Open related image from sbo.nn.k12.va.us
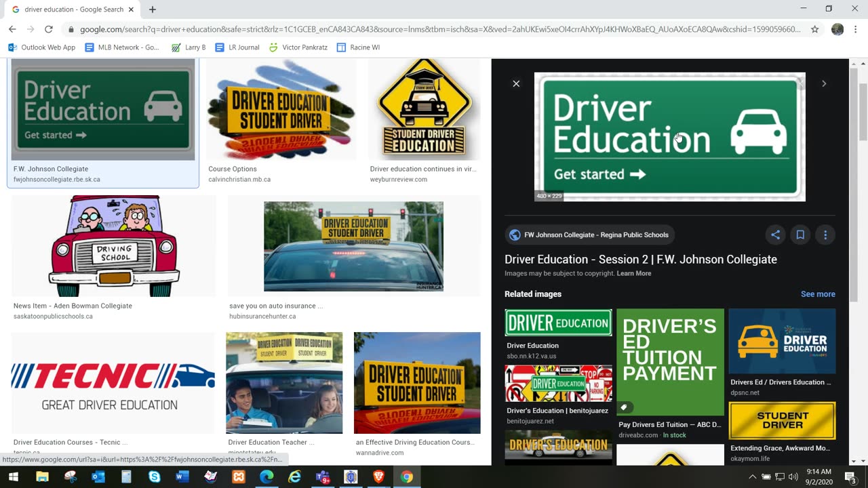 click(558, 323)
